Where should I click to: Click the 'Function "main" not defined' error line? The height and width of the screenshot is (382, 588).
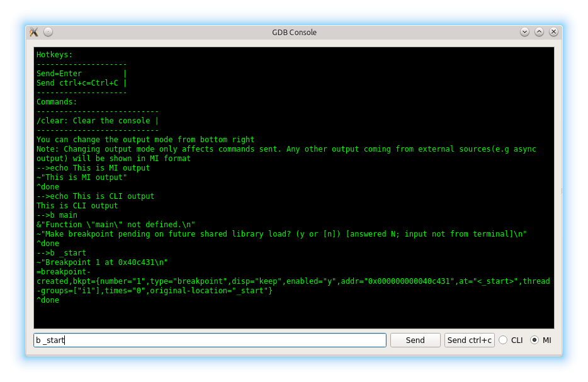pos(116,225)
